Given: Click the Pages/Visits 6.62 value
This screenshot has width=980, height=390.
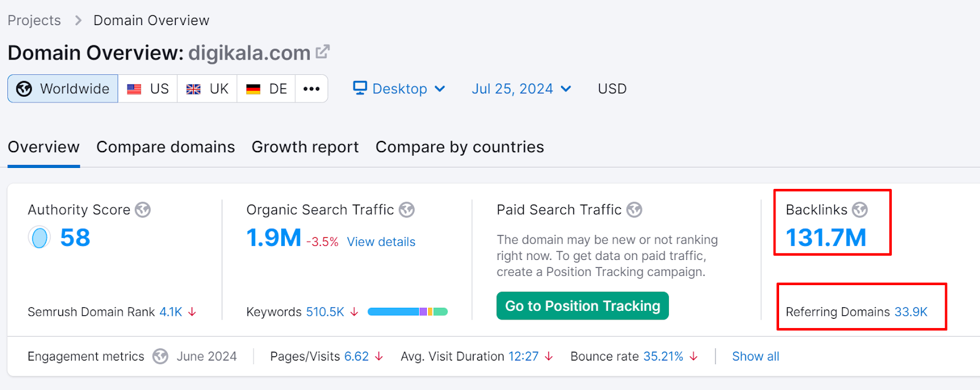Looking at the screenshot, I should [x=356, y=356].
